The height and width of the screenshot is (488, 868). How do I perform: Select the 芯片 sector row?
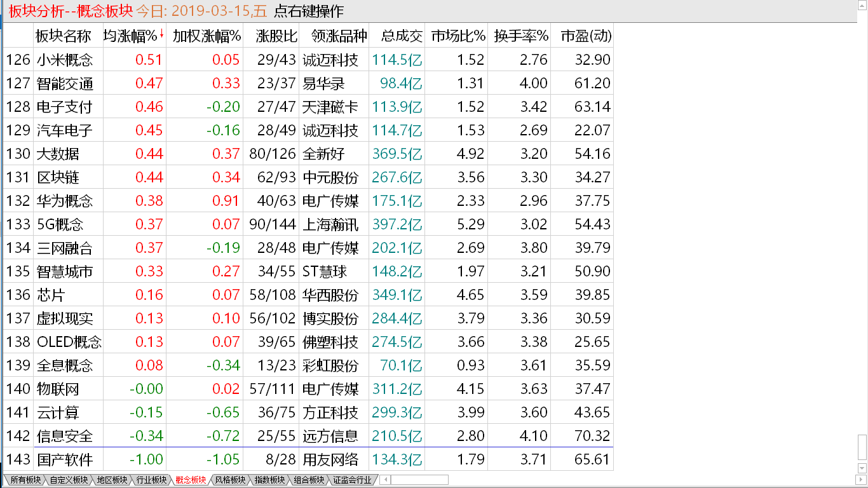pos(308,295)
